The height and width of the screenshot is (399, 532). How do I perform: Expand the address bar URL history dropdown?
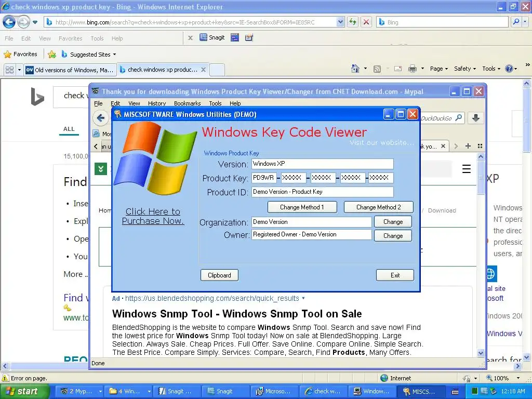tap(340, 22)
